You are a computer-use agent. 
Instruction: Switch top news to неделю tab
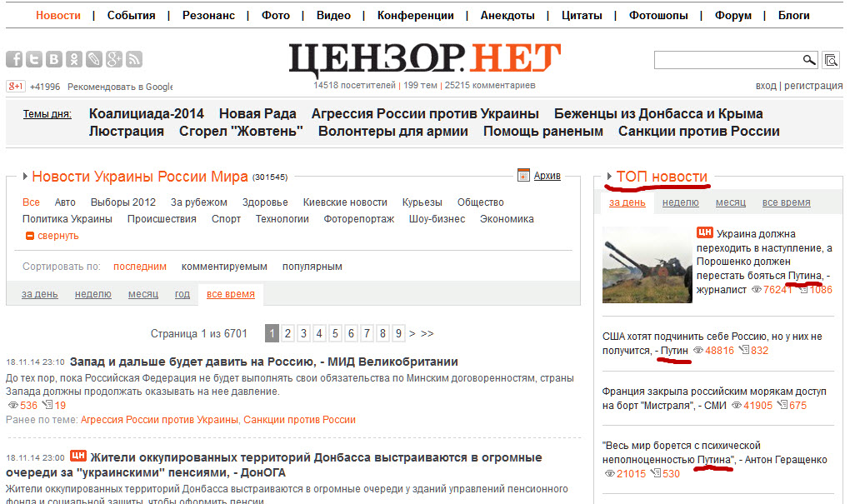(x=680, y=202)
